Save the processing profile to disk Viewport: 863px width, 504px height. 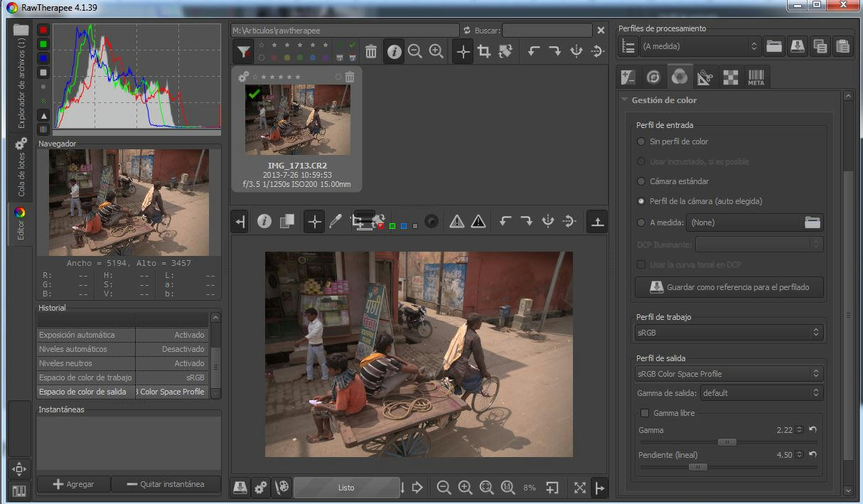(x=797, y=46)
